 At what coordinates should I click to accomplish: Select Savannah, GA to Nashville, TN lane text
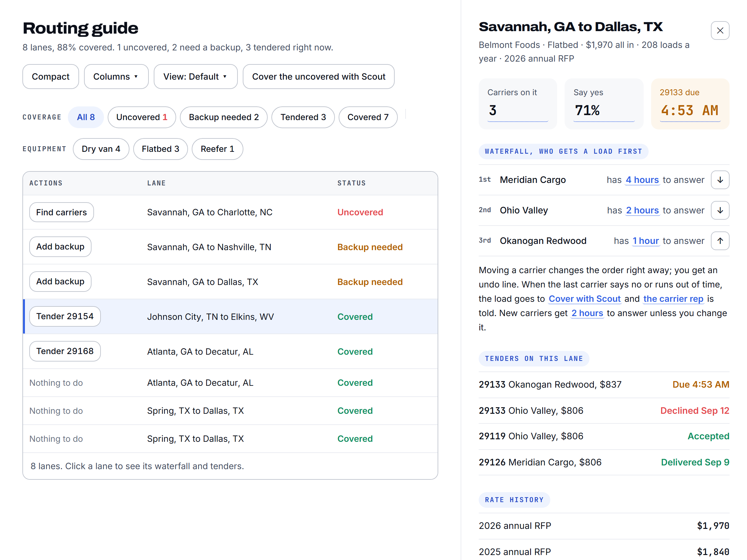click(x=209, y=247)
